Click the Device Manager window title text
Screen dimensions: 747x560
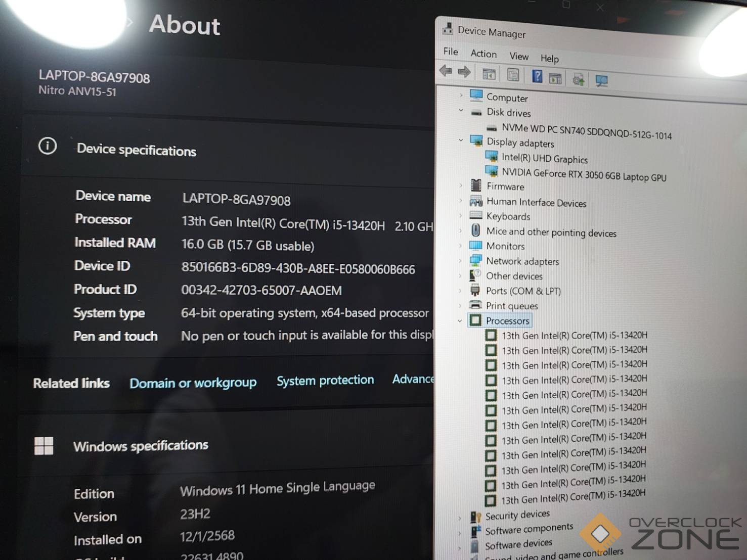point(492,32)
